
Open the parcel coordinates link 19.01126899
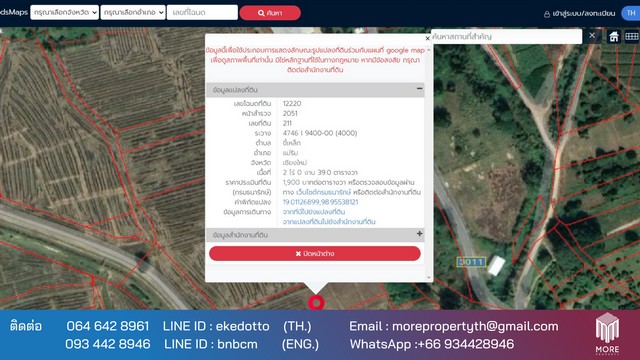tap(320, 202)
